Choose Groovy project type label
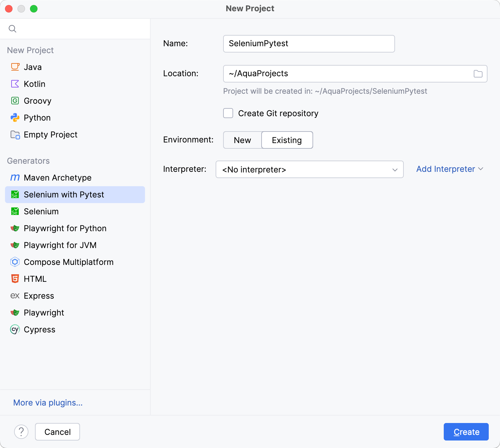Screen dimensions: 500x448 37,101
